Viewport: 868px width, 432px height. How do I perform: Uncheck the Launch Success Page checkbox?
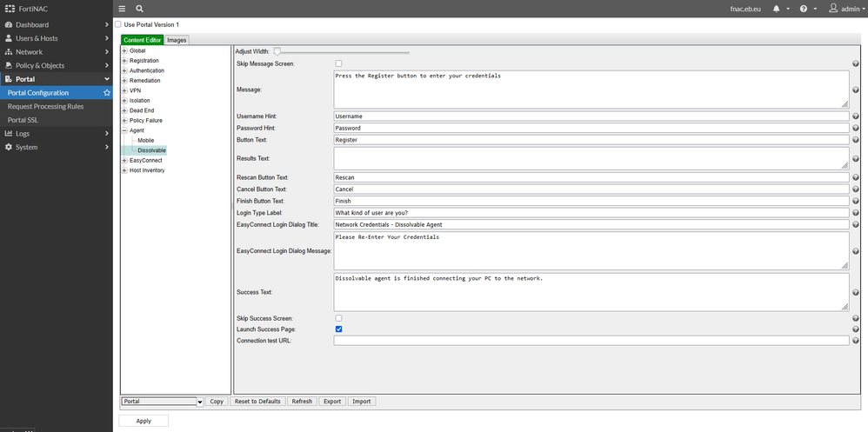click(x=339, y=329)
